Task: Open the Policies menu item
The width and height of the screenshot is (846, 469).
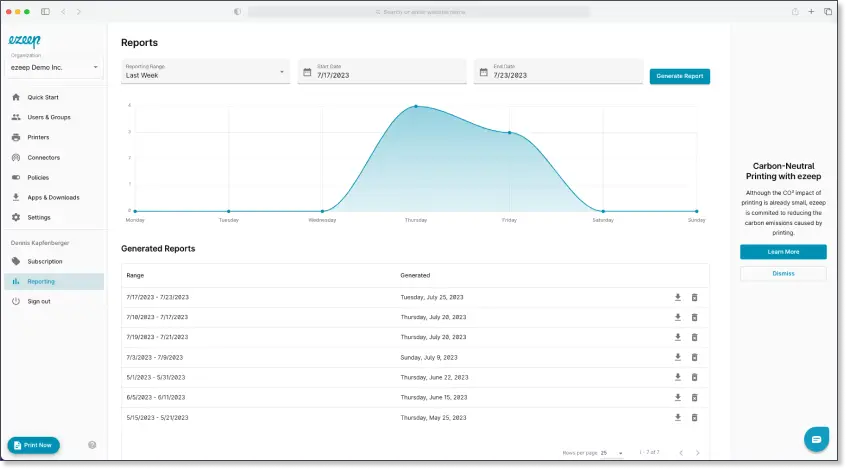Action: point(38,177)
